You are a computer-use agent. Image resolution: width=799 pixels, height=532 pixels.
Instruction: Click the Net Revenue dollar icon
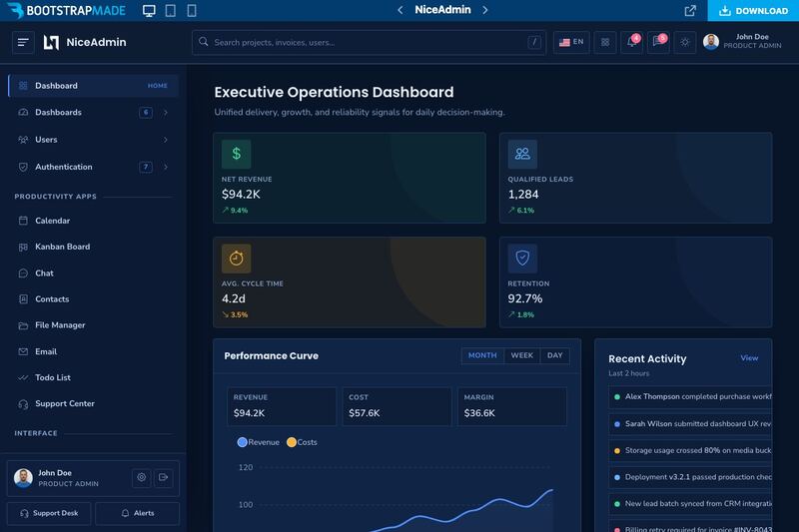pyautogui.click(x=236, y=154)
